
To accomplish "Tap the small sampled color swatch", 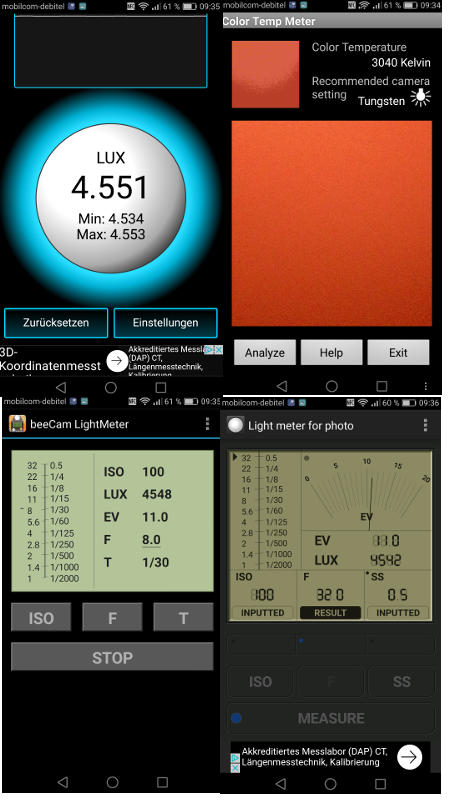I will click(265, 74).
